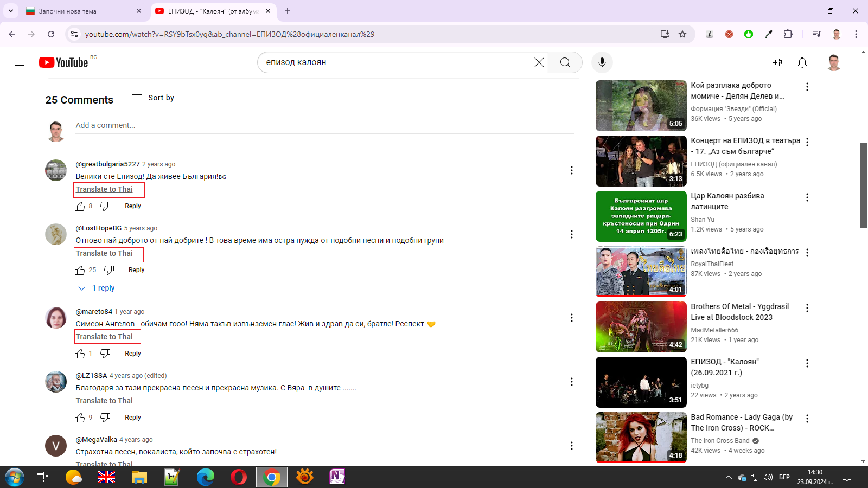The height and width of the screenshot is (488, 868).
Task: Clear the search box text
Action: [x=539, y=62]
